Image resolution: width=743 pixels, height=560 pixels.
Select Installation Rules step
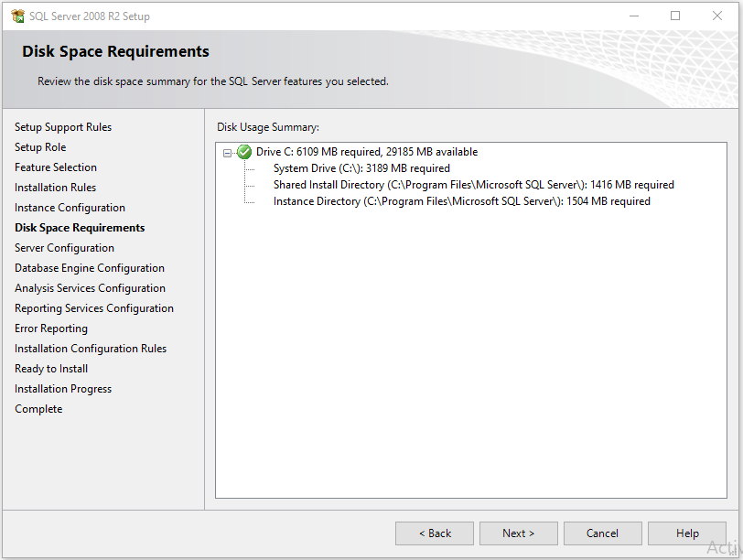(x=55, y=188)
